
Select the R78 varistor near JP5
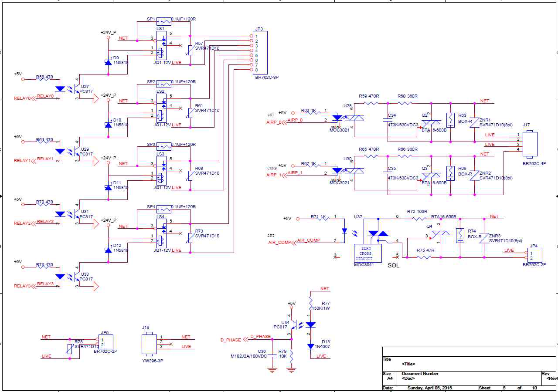tap(70, 349)
